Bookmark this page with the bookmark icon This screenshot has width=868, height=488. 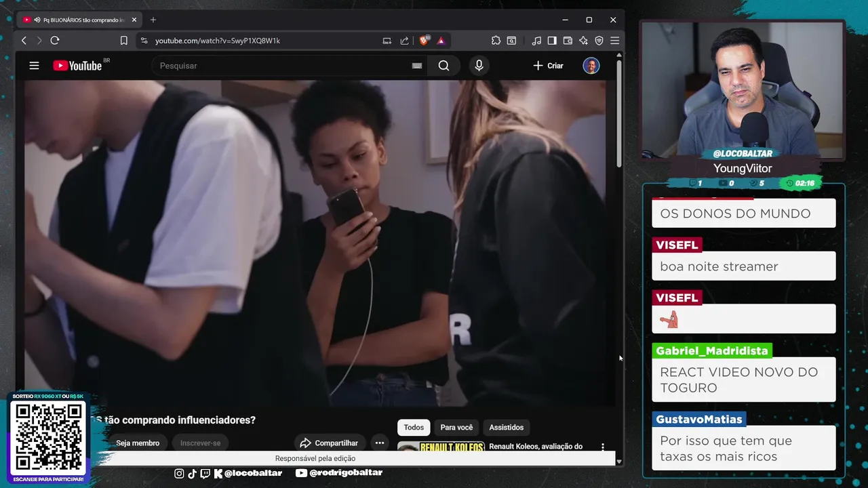pyautogui.click(x=123, y=41)
